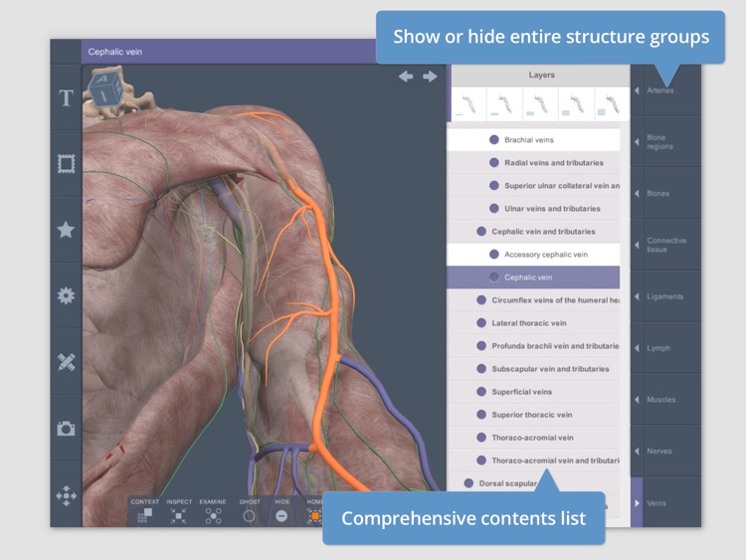
Task: Toggle visibility dot for Lateral thoracic vein
Action: pyautogui.click(x=481, y=322)
